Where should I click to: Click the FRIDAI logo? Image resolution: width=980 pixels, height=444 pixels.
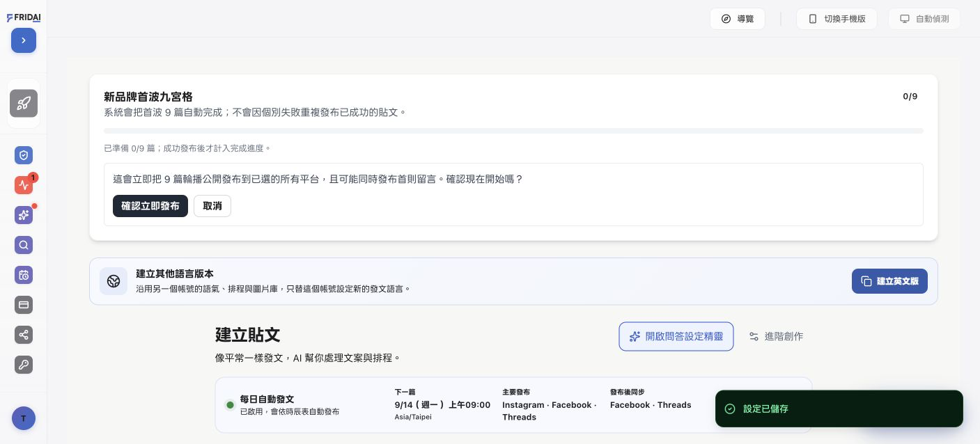[x=24, y=17]
